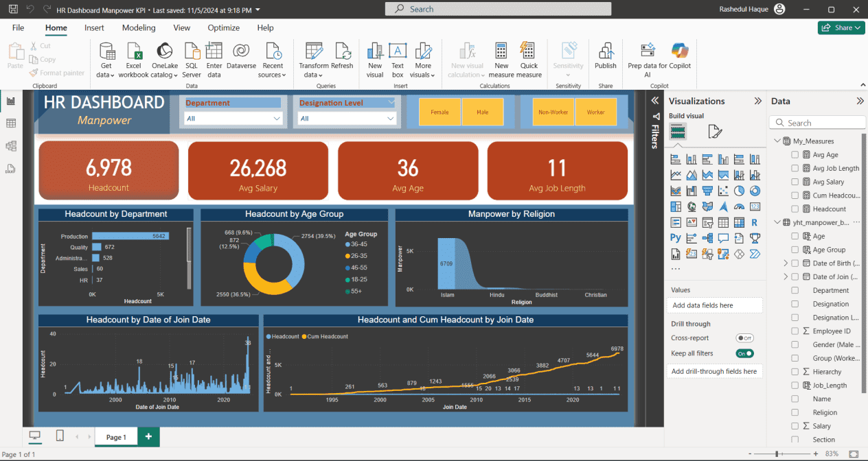Open the Share dropdown button
Viewport: 868px width, 461px height.
tap(841, 27)
